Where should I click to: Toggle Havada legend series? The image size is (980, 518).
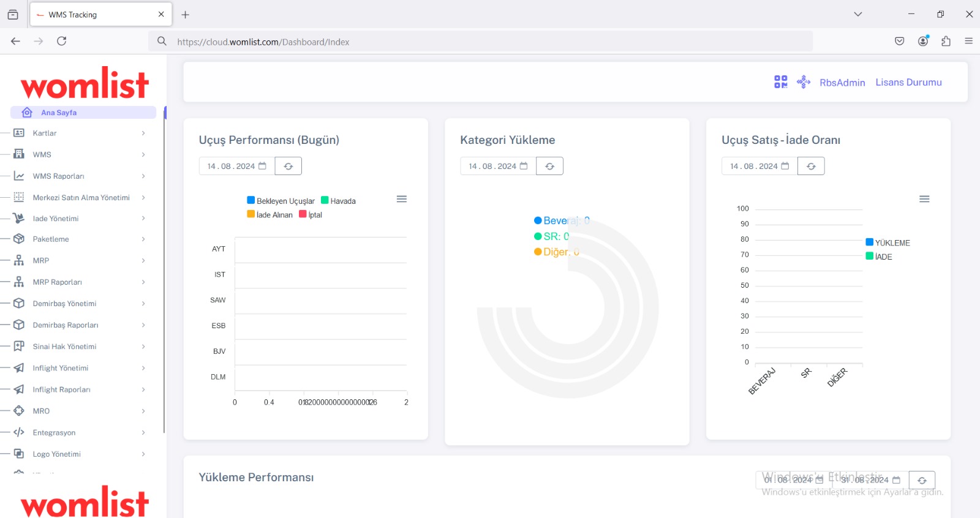point(339,201)
